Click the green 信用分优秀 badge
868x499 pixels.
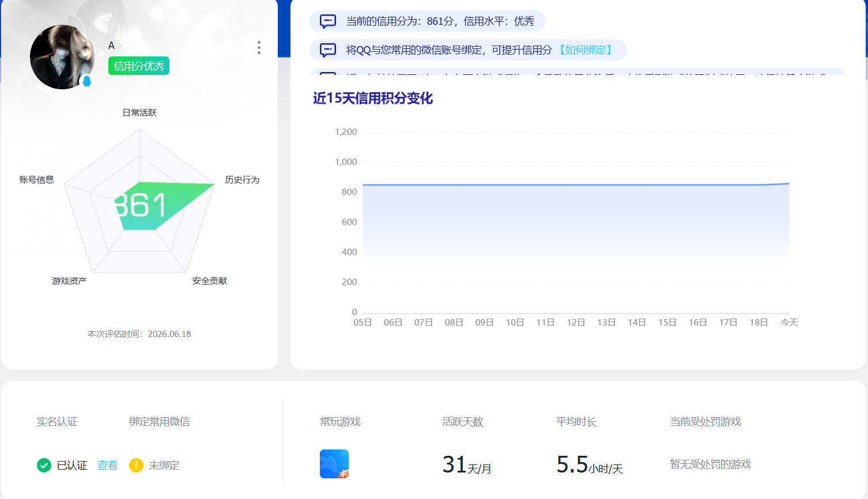(x=139, y=66)
